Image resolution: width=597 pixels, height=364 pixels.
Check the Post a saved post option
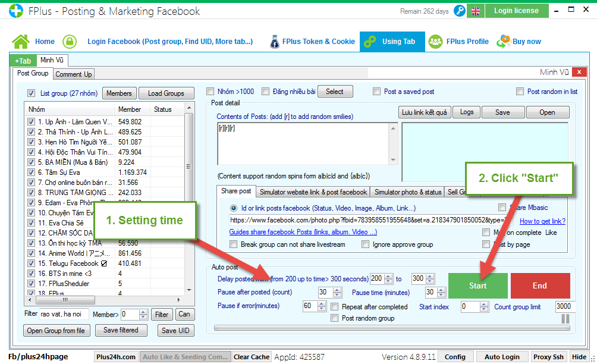coord(376,92)
